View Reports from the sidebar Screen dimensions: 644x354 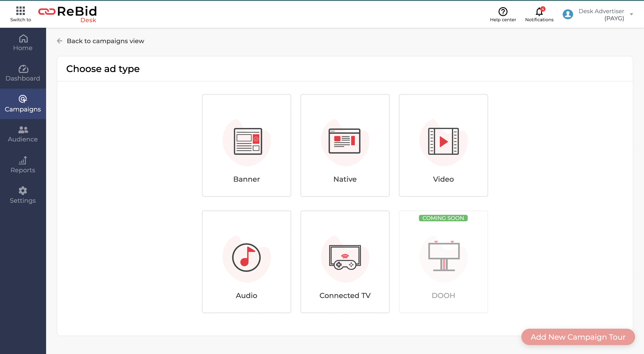pyautogui.click(x=23, y=164)
